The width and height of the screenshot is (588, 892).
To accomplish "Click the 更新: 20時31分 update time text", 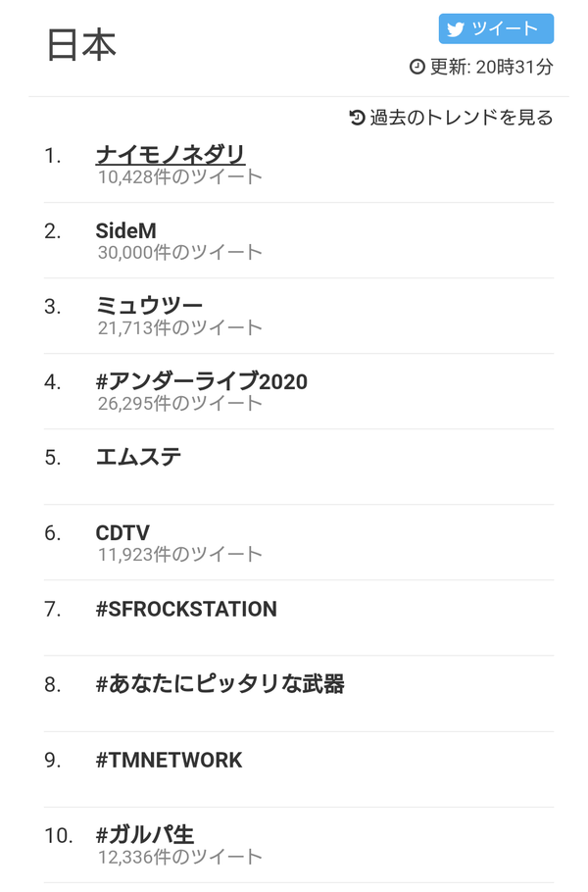I will tap(491, 67).
